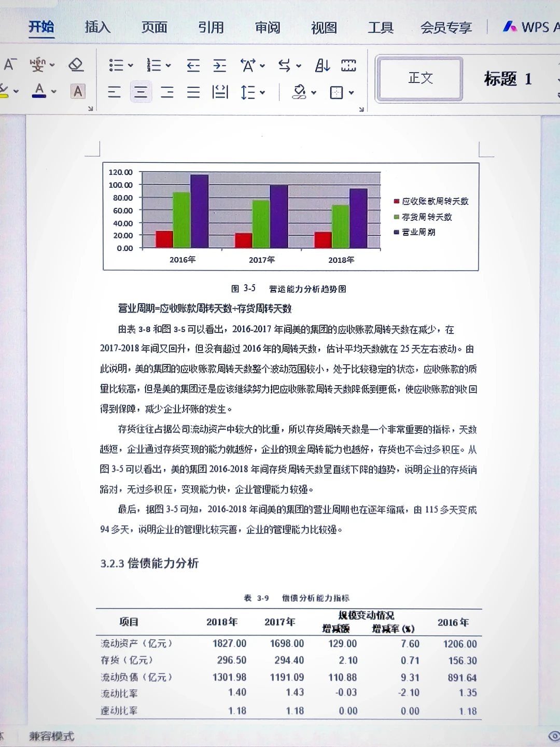Click the 规模变动情况 table header
This screenshot has height=747, width=560.
tap(366, 615)
